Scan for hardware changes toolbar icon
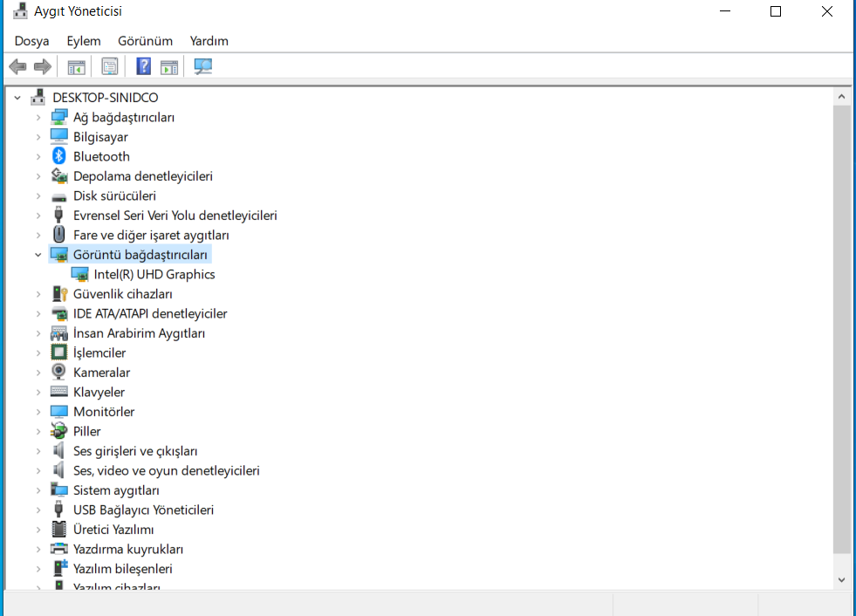856x616 pixels. (x=203, y=66)
